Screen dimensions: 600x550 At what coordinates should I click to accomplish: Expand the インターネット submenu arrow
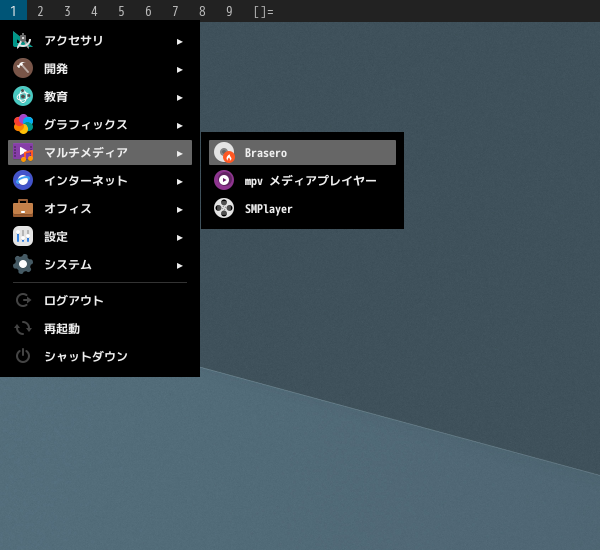[x=179, y=181]
